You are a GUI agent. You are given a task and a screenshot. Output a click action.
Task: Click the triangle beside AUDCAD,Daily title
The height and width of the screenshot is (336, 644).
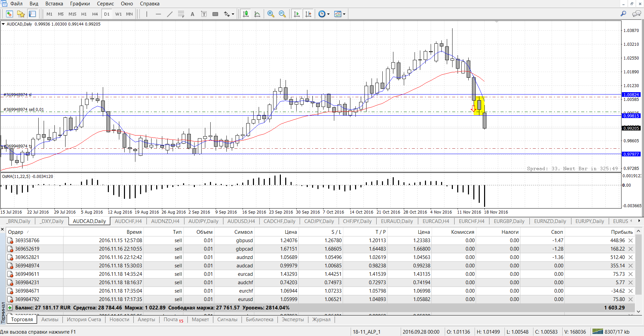3,24
